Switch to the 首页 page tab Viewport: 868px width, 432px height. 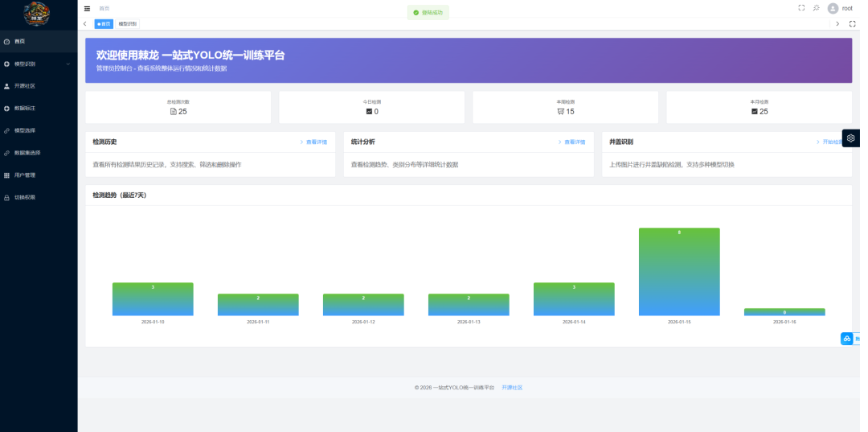pyautogui.click(x=104, y=24)
